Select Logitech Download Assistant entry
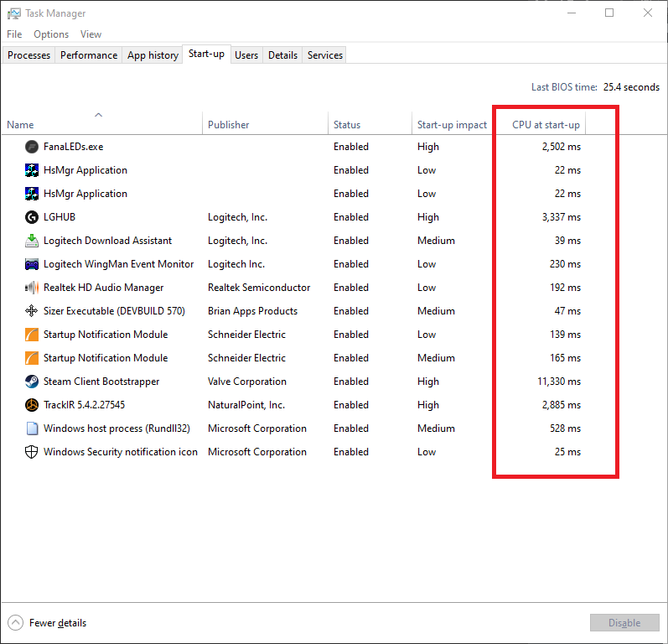 click(x=107, y=241)
